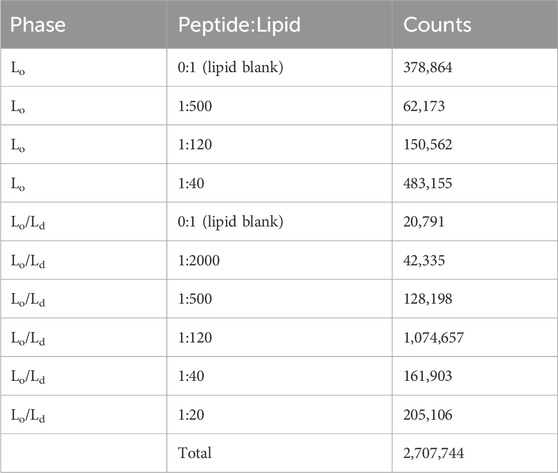Click the Lo/Ld phase cell beside 1:2000
558x473 pixels.
(x=84, y=260)
